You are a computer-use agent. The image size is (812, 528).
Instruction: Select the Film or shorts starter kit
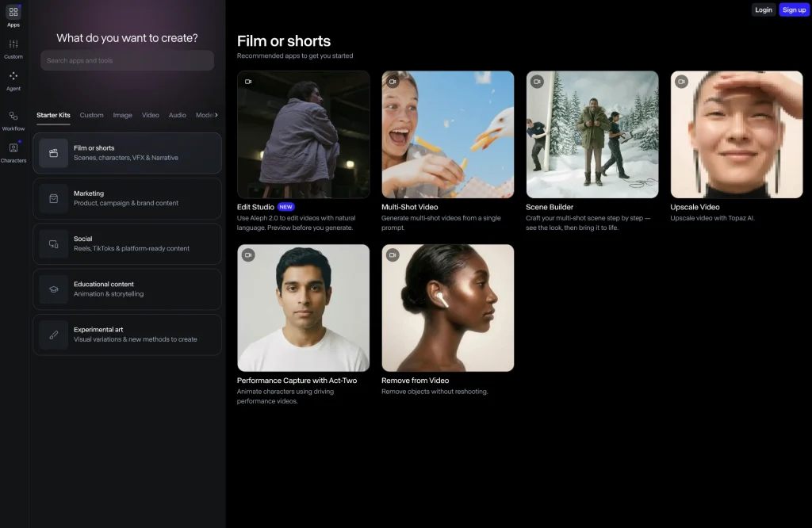click(128, 153)
